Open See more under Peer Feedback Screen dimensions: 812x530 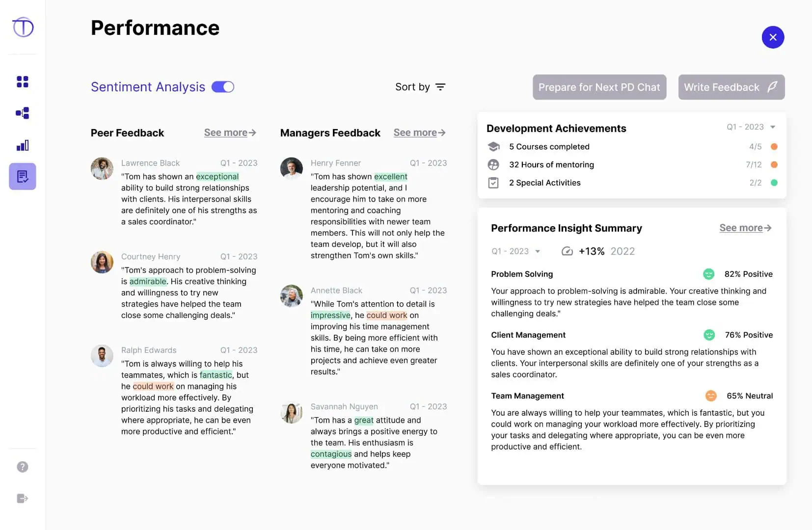[230, 132]
